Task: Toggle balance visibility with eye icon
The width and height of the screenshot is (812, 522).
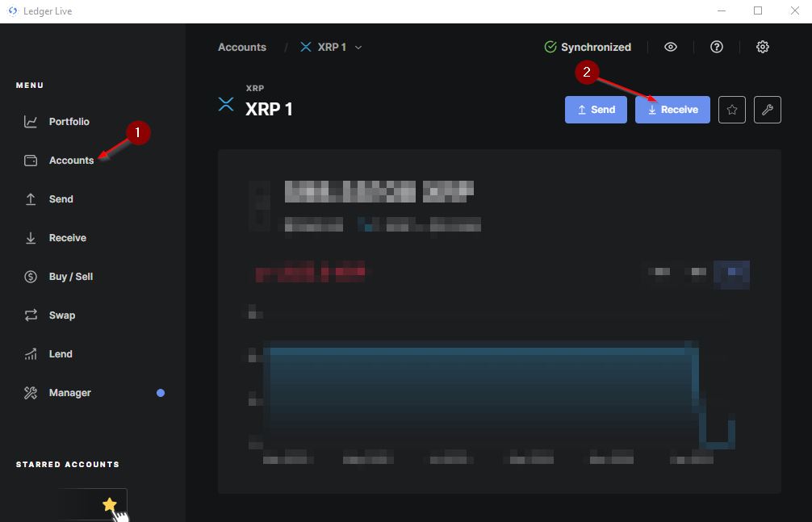Action: [x=671, y=47]
